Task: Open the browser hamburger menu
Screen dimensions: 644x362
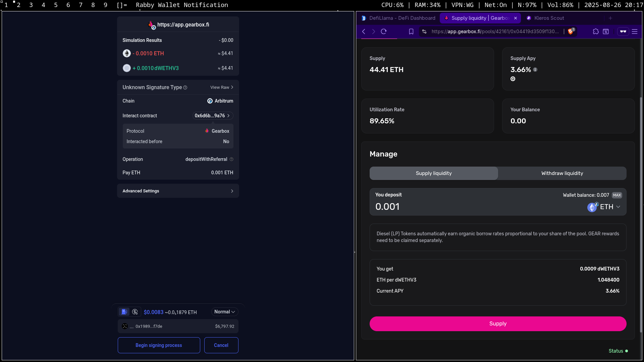Action: tap(635, 32)
